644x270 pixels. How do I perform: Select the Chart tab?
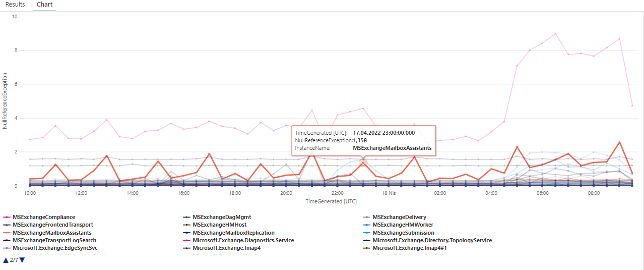pos(45,5)
